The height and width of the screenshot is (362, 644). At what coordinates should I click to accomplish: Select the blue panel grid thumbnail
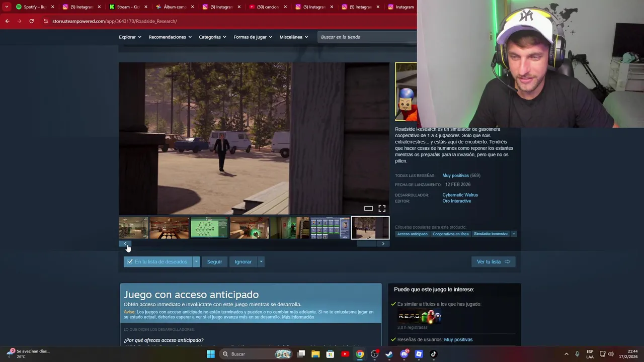(x=330, y=228)
